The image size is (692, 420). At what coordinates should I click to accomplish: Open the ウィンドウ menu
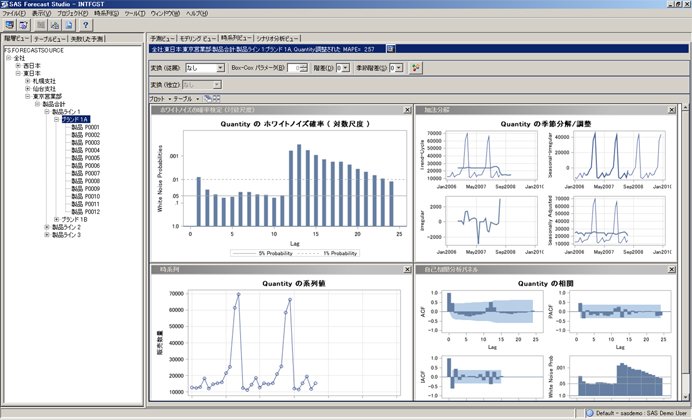pyautogui.click(x=165, y=13)
